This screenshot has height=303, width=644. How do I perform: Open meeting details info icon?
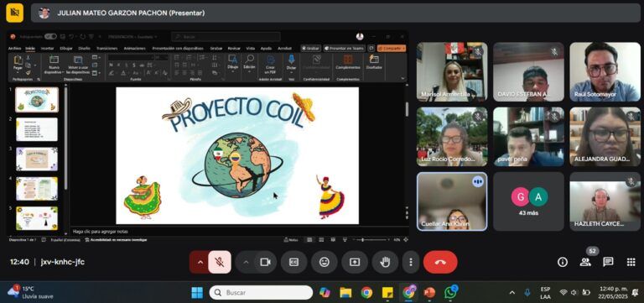coord(563,263)
